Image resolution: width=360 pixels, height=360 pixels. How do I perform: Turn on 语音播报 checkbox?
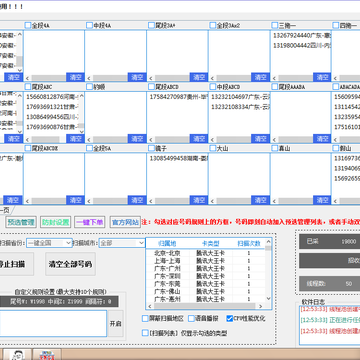pyautogui.click(x=191, y=319)
